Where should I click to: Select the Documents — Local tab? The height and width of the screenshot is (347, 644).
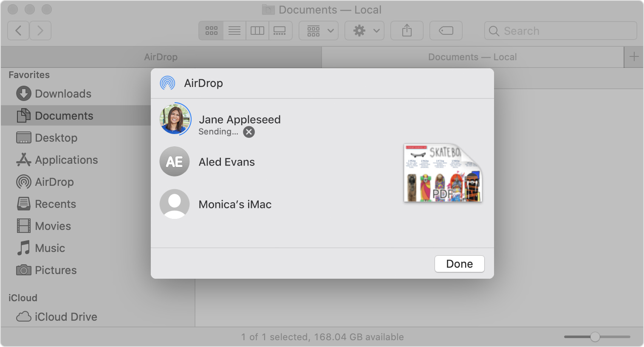(472, 57)
